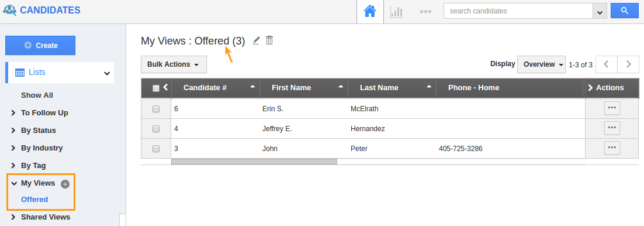Click the First Name column header label
This screenshot has height=226, width=644.
click(x=291, y=88)
